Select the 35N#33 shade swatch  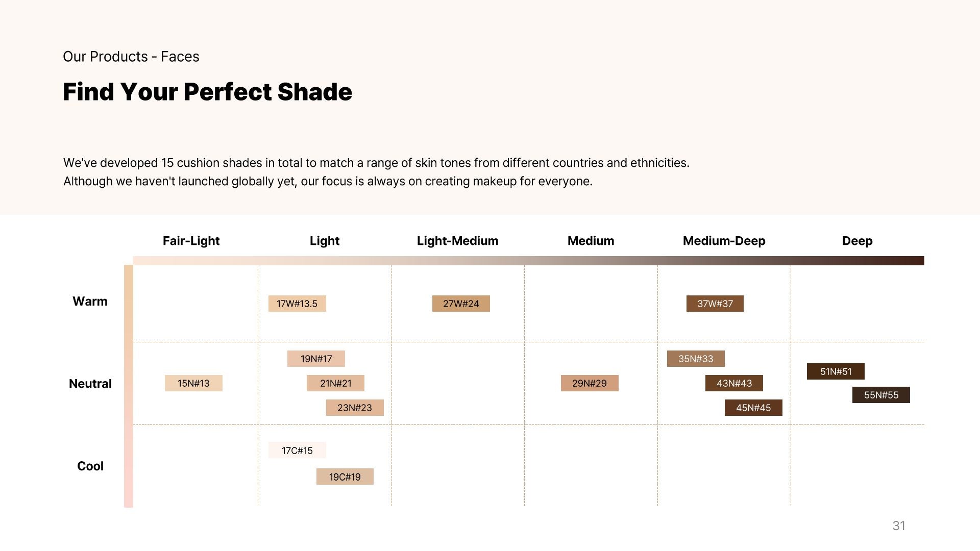click(x=696, y=359)
